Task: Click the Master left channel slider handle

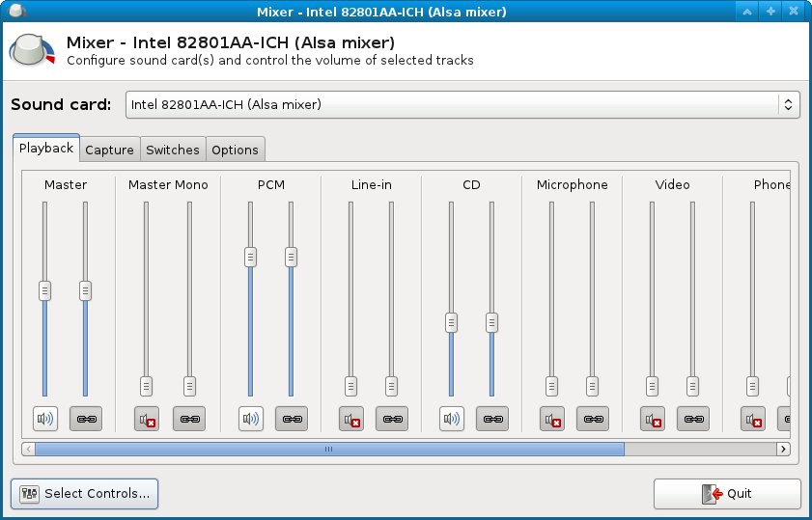Action: point(45,290)
